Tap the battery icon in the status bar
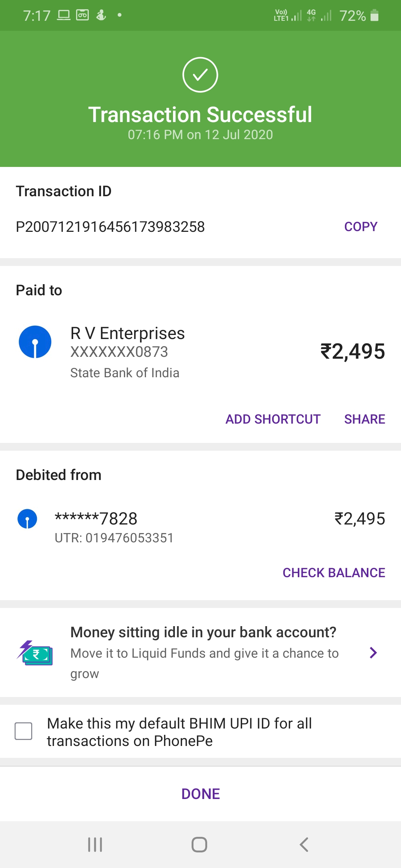This screenshot has height=868, width=401. coord(375,16)
